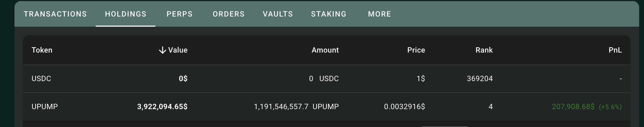644x127 pixels.
Task: Click the UPUMP price 0.0032916$
Action: (x=404, y=107)
